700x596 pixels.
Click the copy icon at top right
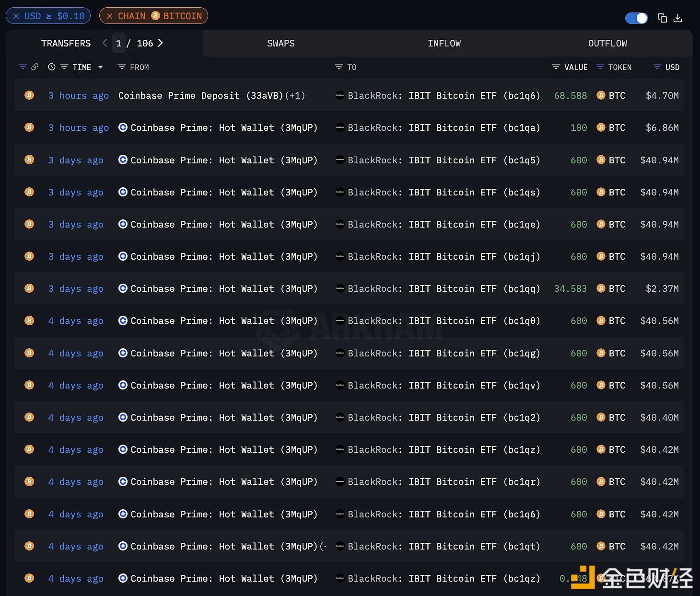[x=662, y=18]
